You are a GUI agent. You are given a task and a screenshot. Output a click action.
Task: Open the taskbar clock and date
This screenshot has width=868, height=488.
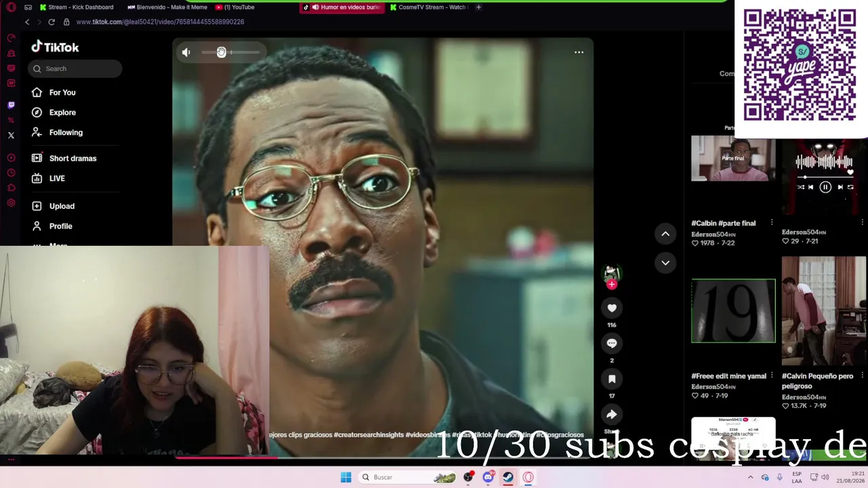click(850, 477)
